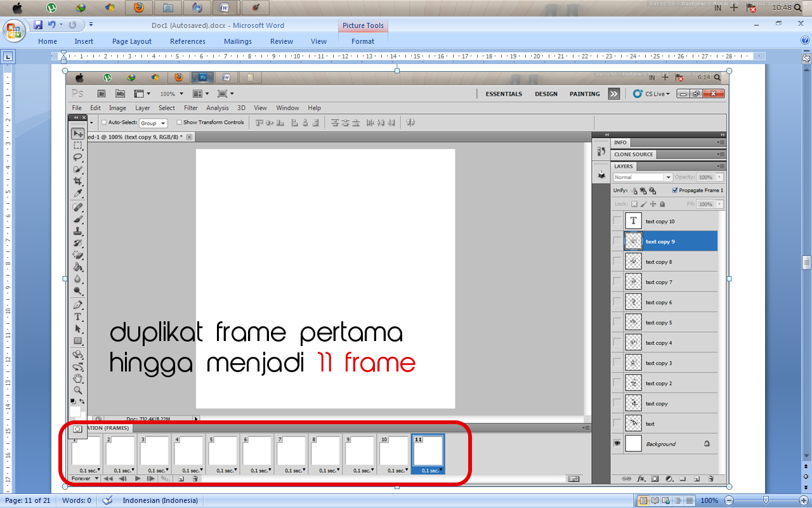Open frame 11 delay dropdown
The height and width of the screenshot is (508, 812).
click(x=440, y=471)
